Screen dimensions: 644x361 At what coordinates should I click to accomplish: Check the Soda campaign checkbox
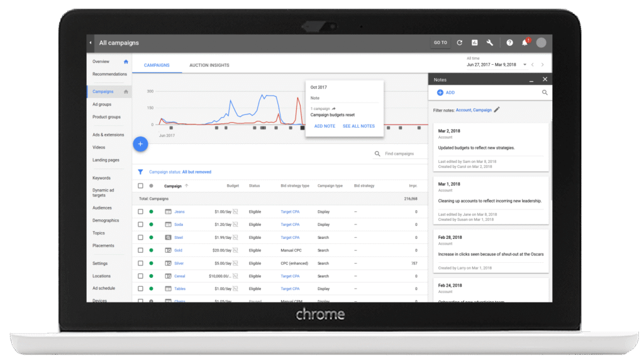[x=140, y=225]
